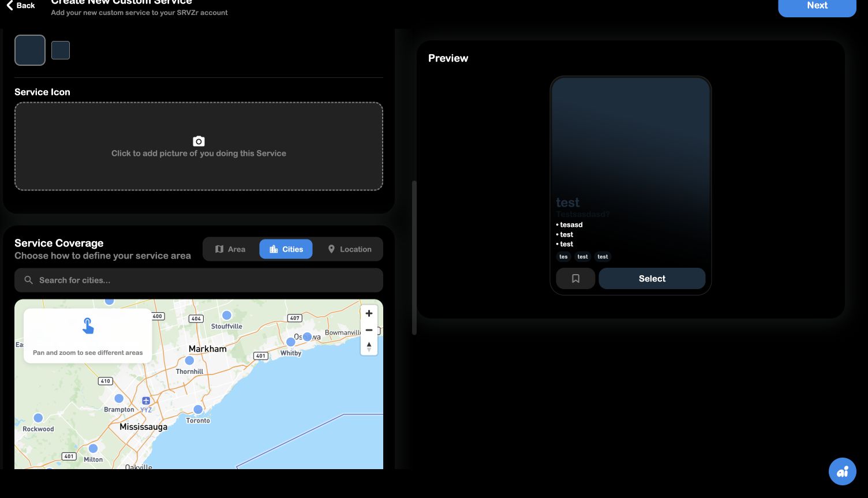Select the Thornhill city dot
The width and height of the screenshot is (868, 498).
189,361
